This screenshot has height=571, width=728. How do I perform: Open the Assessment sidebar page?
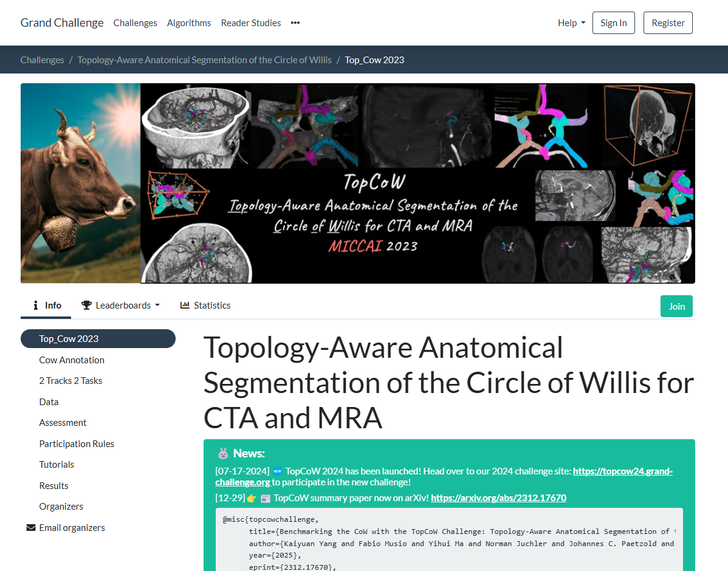(63, 423)
